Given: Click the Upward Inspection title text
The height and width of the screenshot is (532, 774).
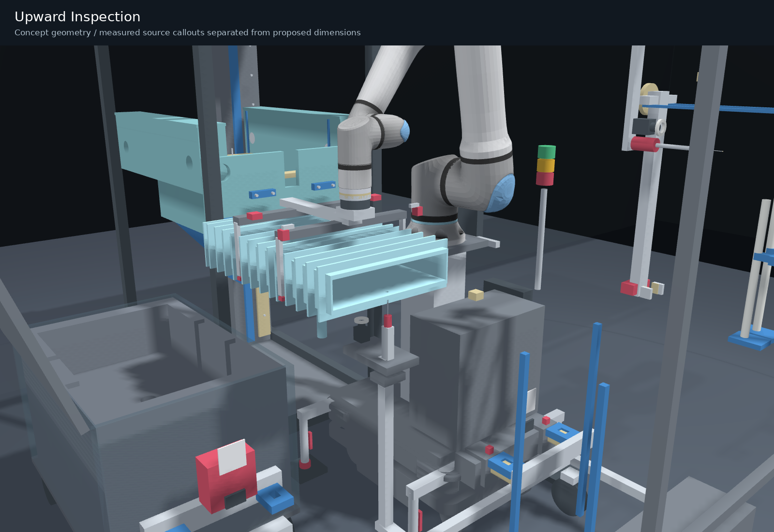Looking at the screenshot, I should 77,17.
